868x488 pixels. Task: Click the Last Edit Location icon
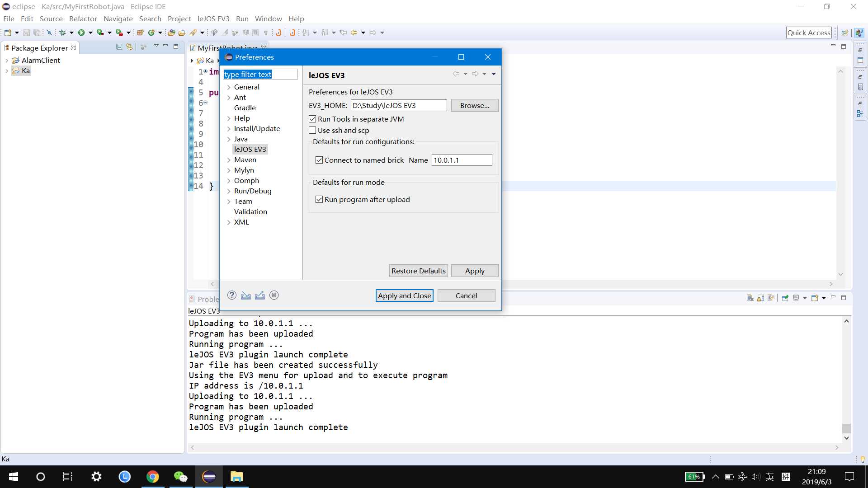point(343,33)
